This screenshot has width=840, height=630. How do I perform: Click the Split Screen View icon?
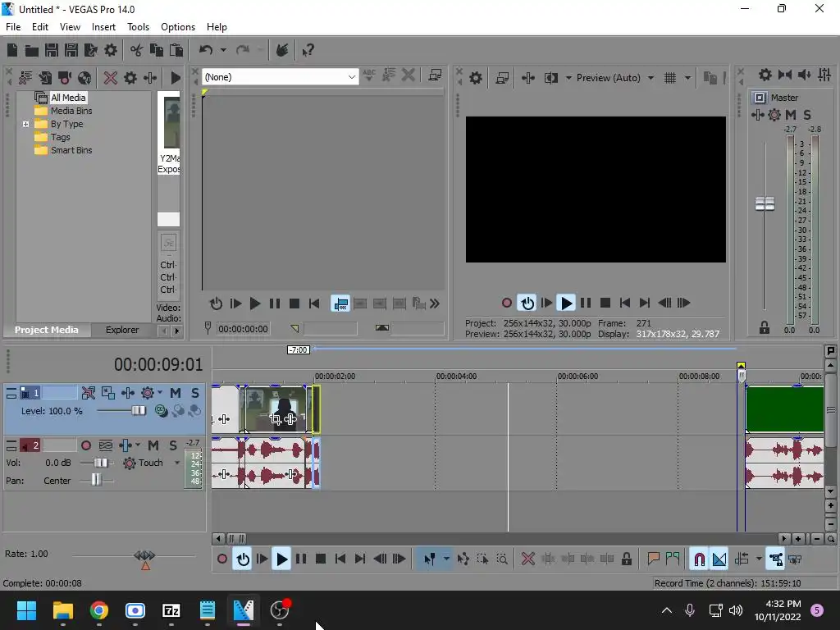[550, 78]
